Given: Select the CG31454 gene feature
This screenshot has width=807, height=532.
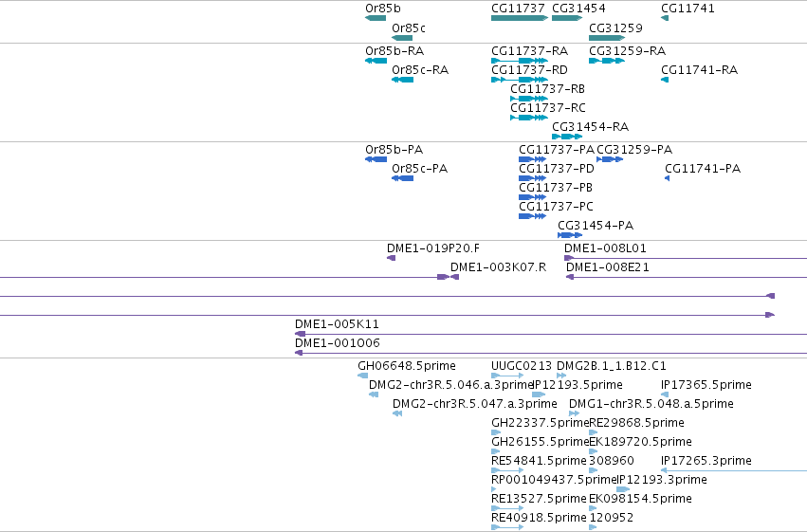Looking at the screenshot, I should (567, 18).
